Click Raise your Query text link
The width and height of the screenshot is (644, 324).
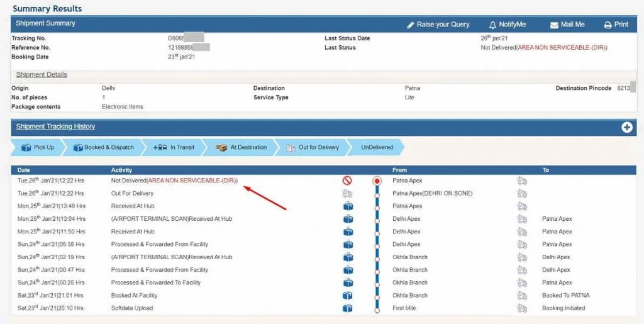443,25
